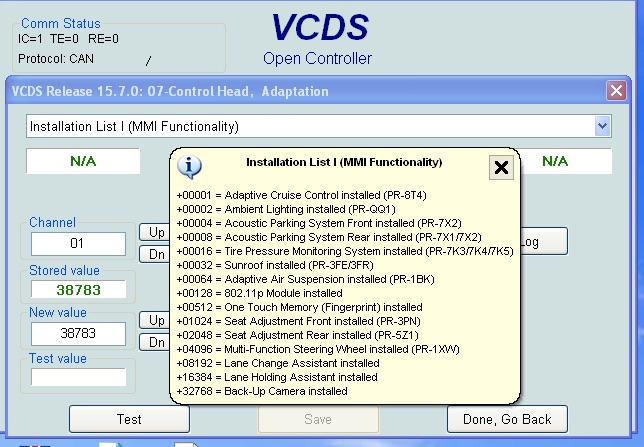The width and height of the screenshot is (644, 447).
Task: Click the right N/A measurement box
Action: pos(566,161)
